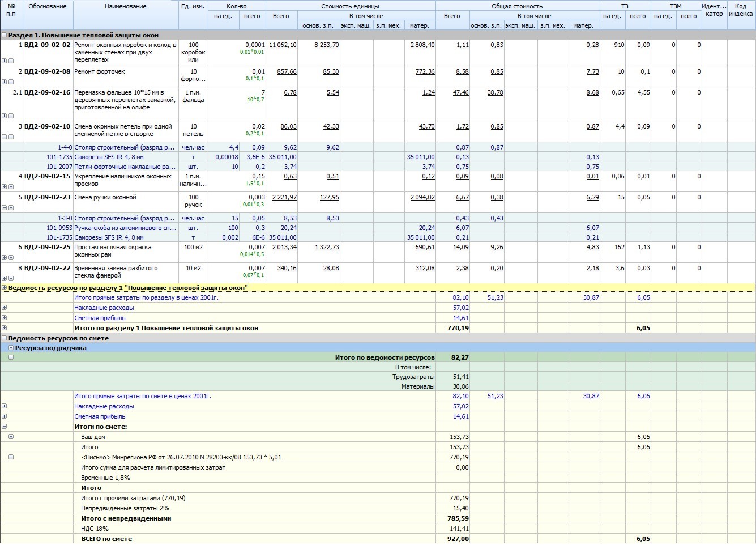Click the 'Наименование' column header
This screenshot has height=545, width=756.
click(x=126, y=7)
